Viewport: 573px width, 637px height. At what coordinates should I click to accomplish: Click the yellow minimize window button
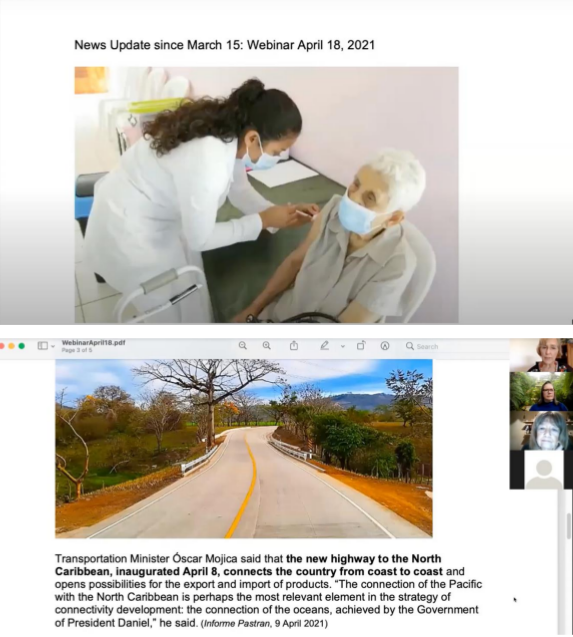click(x=11, y=346)
